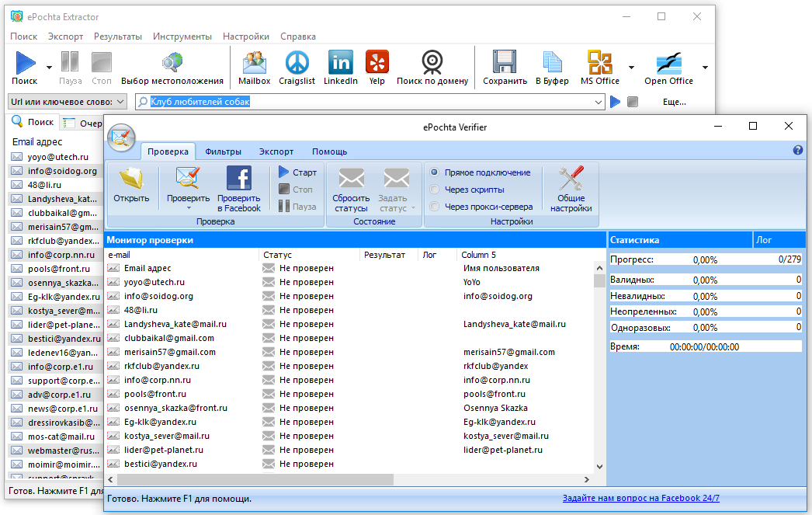The width and height of the screenshot is (812, 515).
Task: Open the Mailbox extraction tool
Action: coord(255,63)
